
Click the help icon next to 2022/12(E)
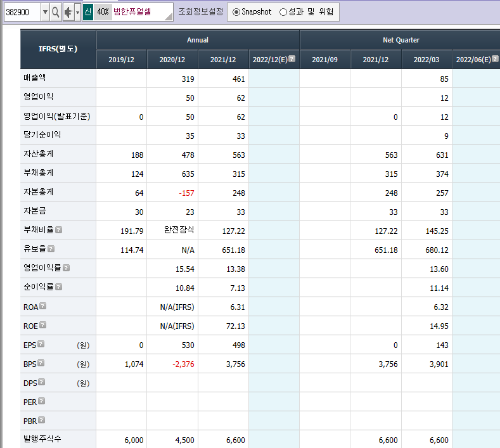point(292,58)
